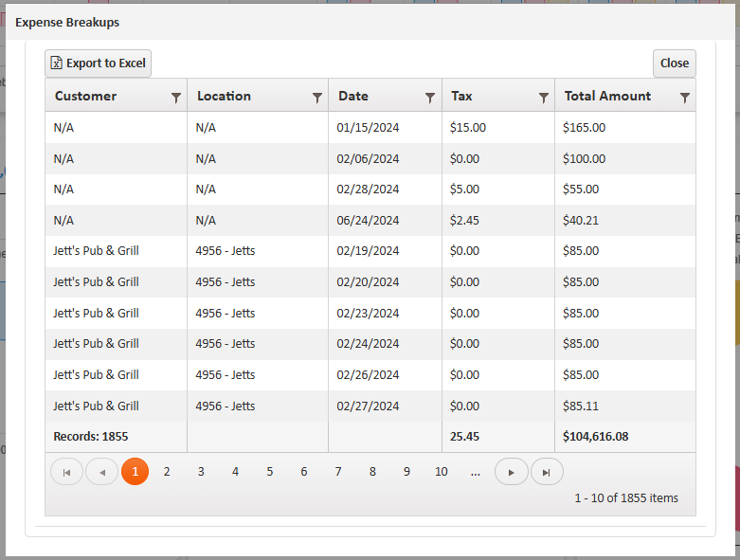Select the 06/24/2024 date cell
Screen dimensions: 740x560
pos(368,220)
